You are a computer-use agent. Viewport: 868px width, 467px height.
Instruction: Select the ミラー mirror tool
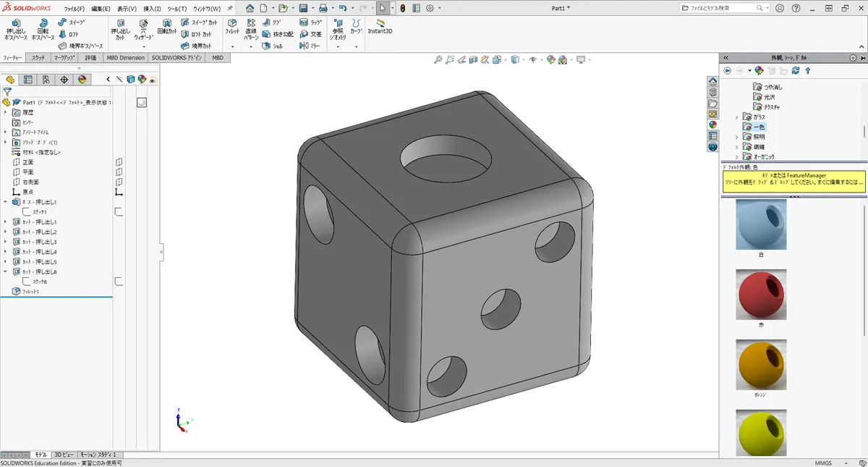click(310, 46)
